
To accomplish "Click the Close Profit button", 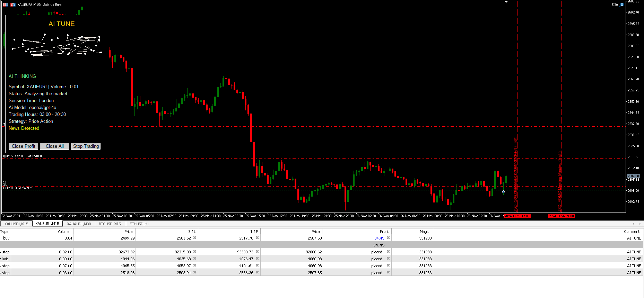I will click(23, 146).
